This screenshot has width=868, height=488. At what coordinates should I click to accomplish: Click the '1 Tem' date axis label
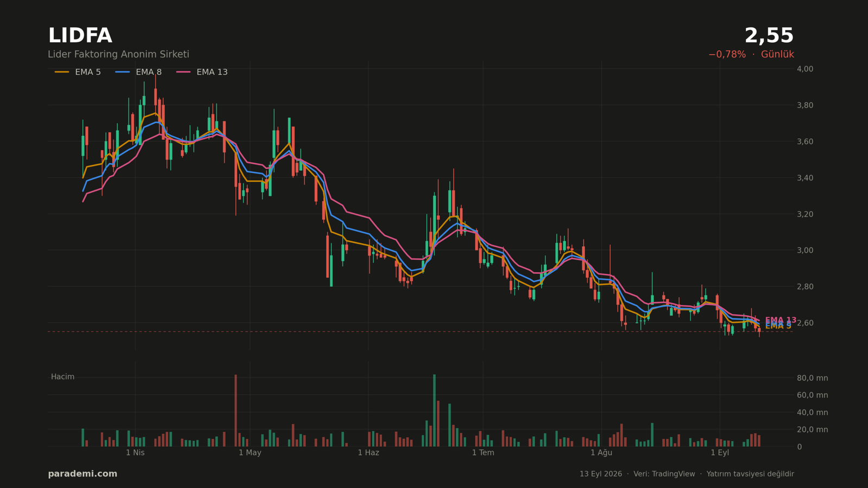(x=483, y=453)
